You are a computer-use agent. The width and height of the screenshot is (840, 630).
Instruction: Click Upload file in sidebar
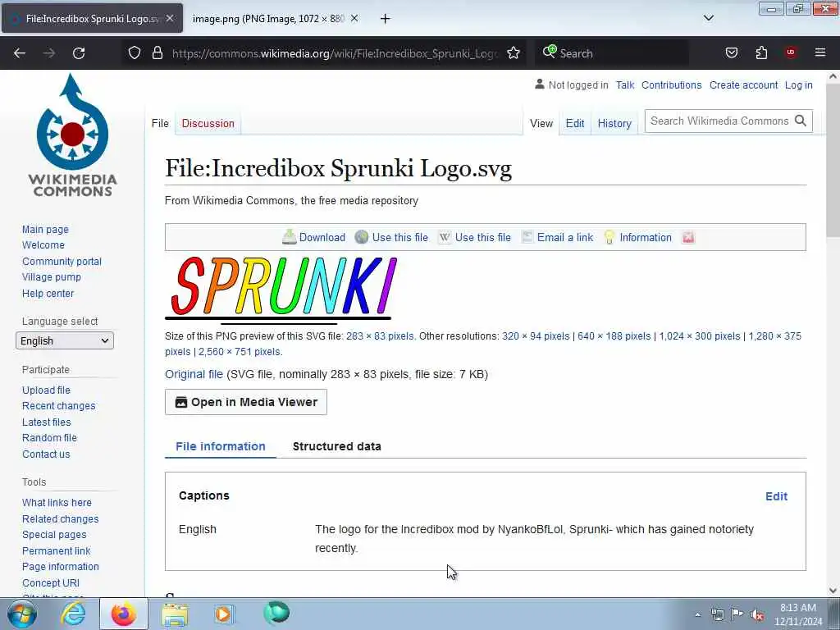point(46,390)
